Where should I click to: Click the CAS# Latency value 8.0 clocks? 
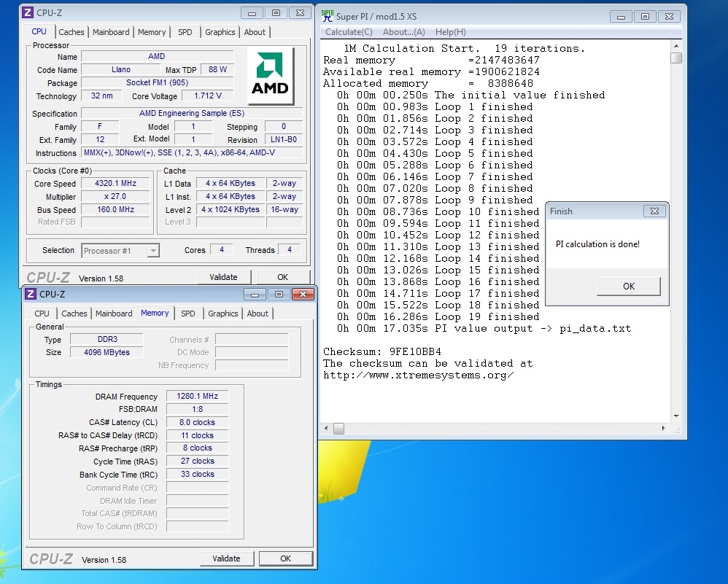[x=198, y=422]
